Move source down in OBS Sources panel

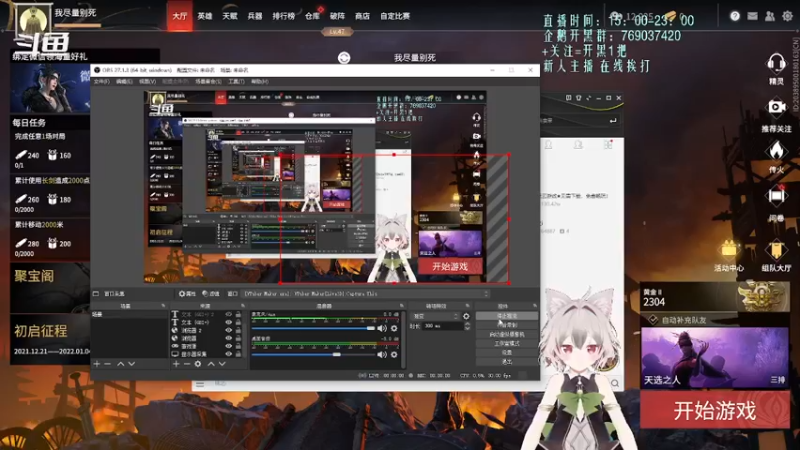point(222,364)
